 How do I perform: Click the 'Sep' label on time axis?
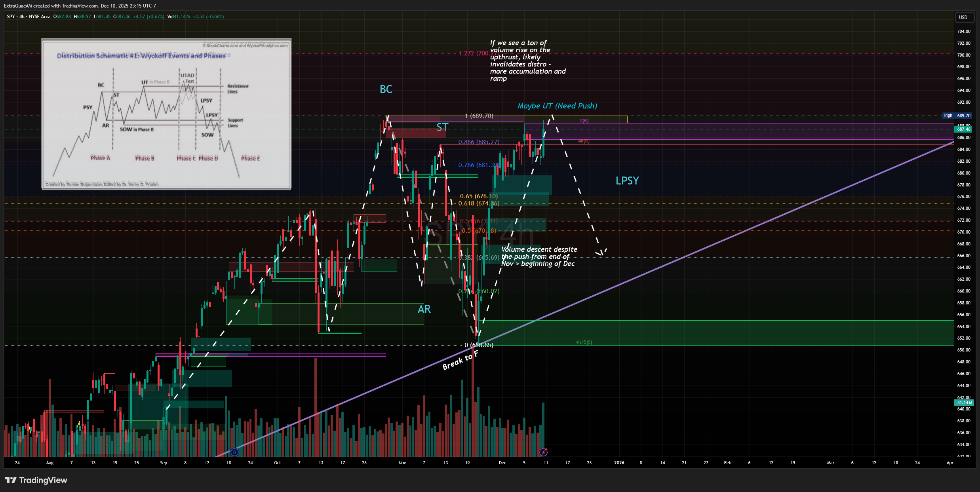tap(164, 463)
